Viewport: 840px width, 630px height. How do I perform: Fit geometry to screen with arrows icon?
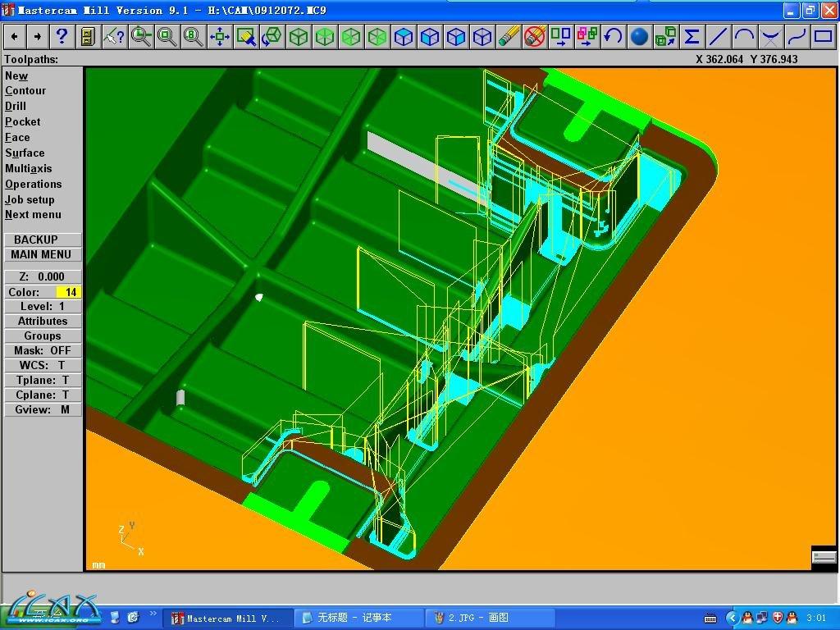[219, 37]
